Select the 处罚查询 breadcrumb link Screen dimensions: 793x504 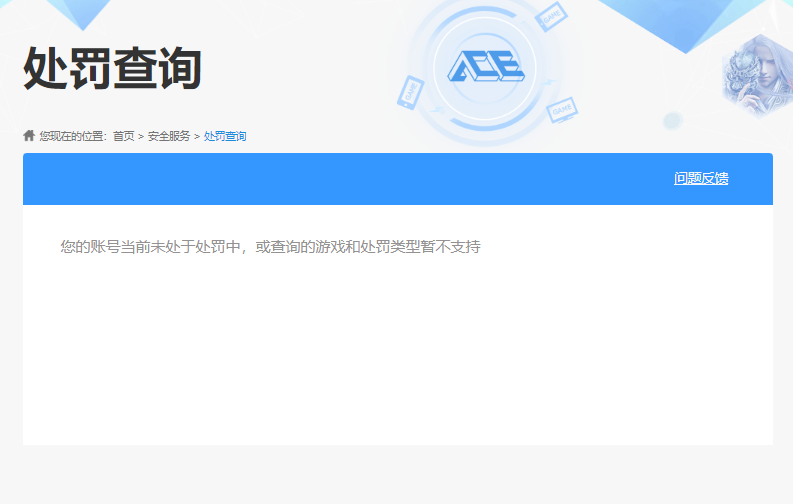pyautogui.click(x=225, y=136)
